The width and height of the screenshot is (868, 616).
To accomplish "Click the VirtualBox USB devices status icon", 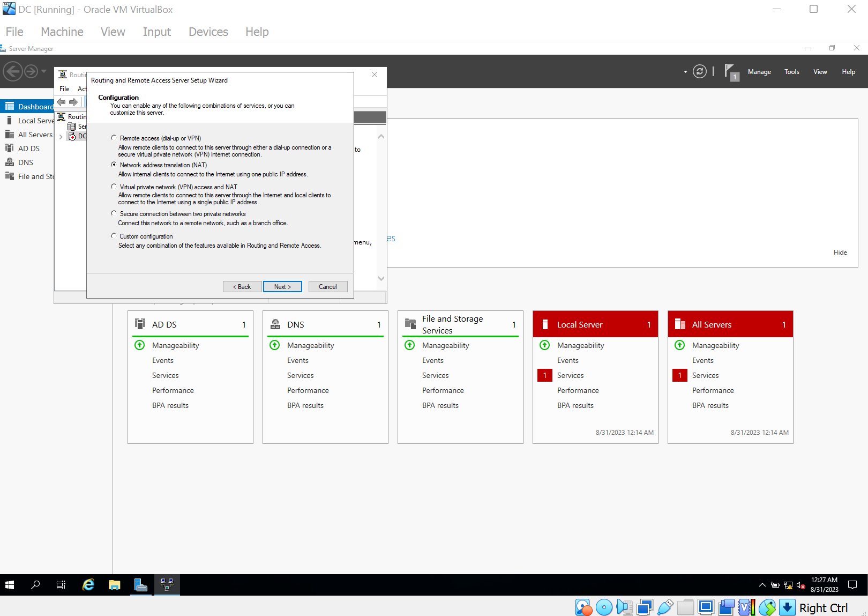I will pyautogui.click(x=665, y=607).
